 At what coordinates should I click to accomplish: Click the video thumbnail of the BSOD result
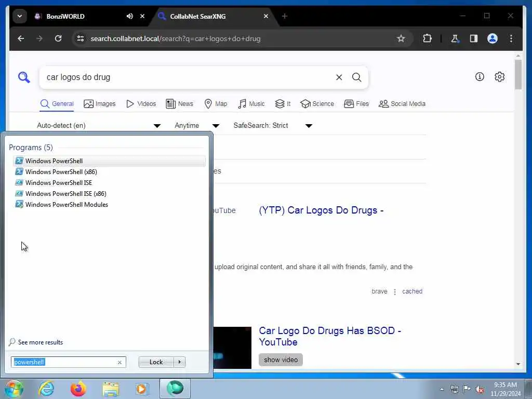tap(232, 348)
